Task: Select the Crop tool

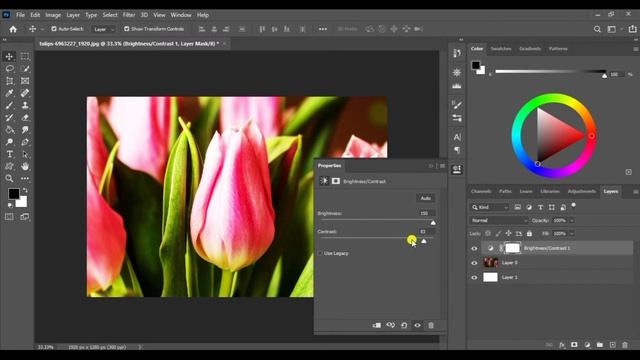Action: point(9,81)
